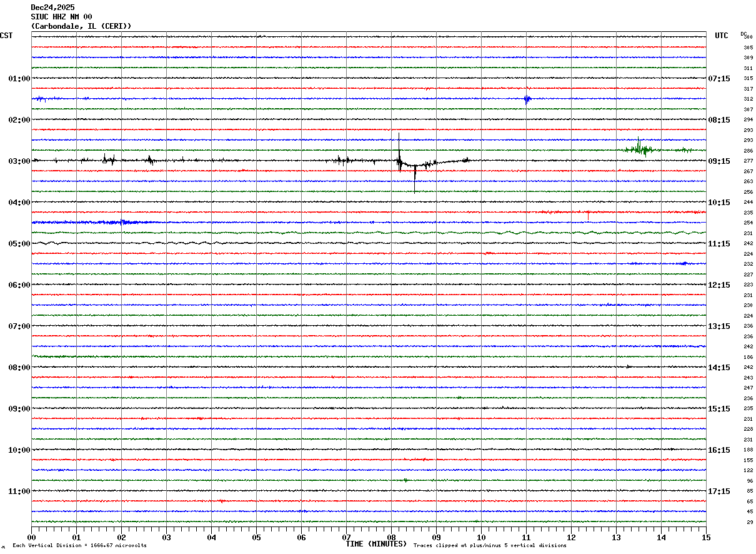Click the DC offset value 155
Screen dimensions: 756x554
(748, 460)
